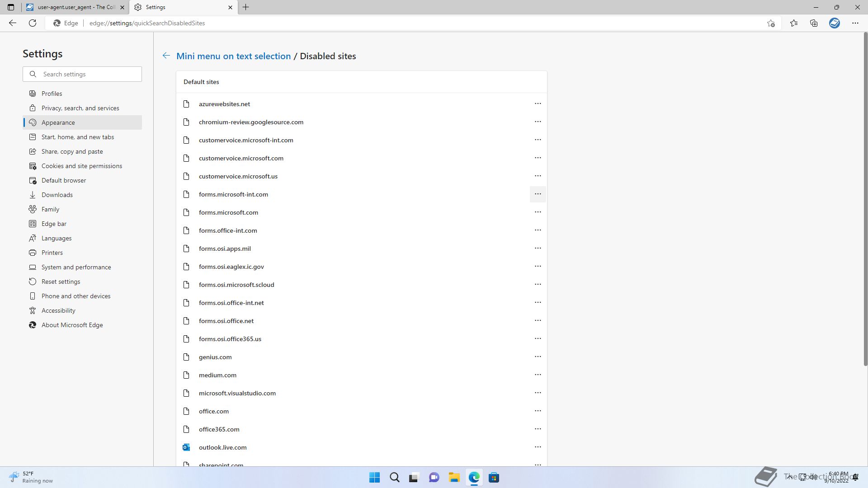Select the medium.com site entry
This screenshot has height=488, width=868.
click(x=362, y=375)
